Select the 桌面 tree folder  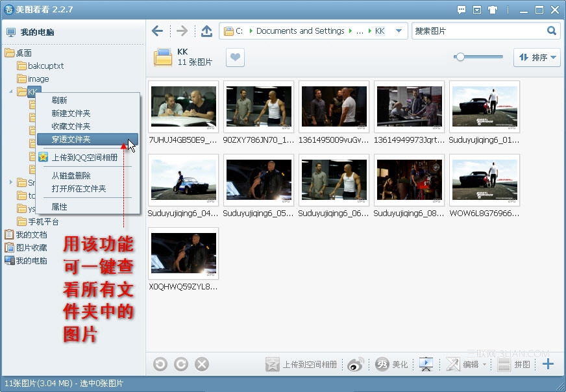coord(18,53)
